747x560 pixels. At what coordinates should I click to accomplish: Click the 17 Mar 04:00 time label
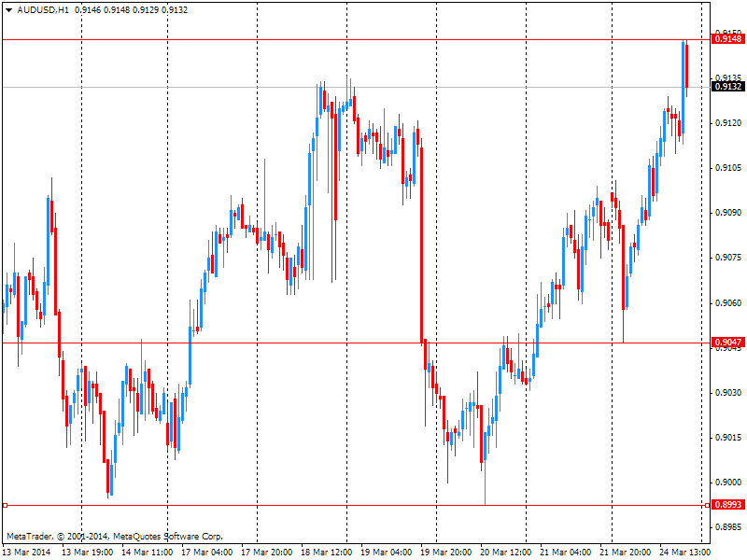coord(207,553)
